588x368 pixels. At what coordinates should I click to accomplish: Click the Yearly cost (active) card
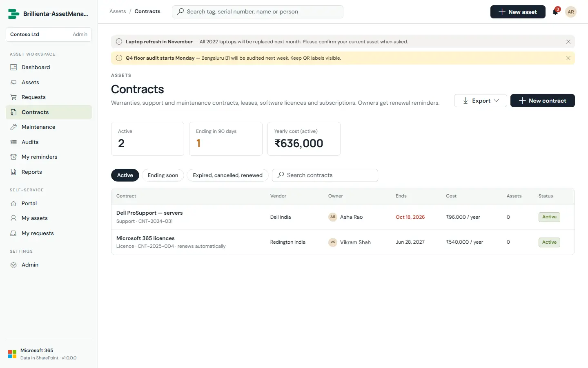(304, 139)
